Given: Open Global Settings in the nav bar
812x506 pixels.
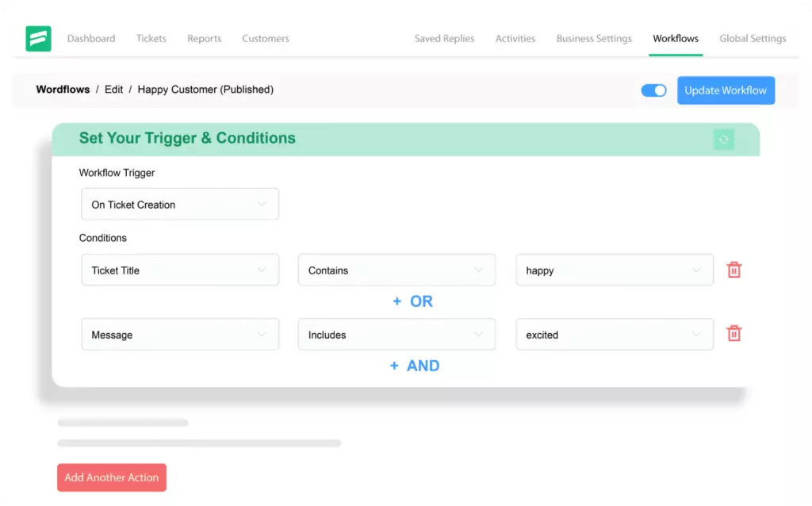Looking at the screenshot, I should click(753, 38).
